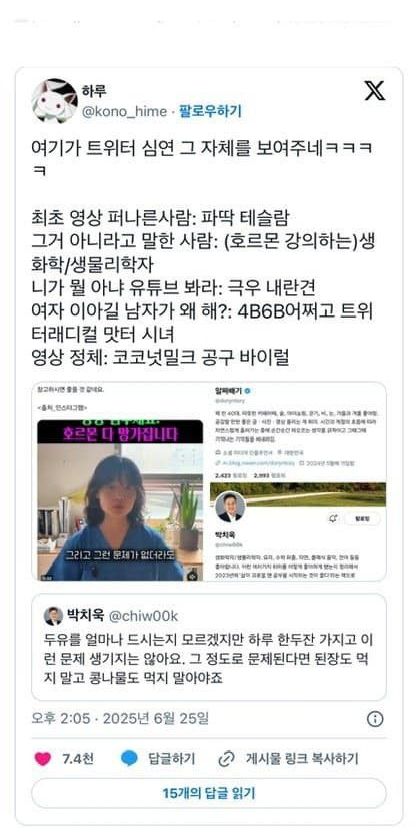Click the 7.4천 likes count
The image size is (417, 834).
click(78, 759)
